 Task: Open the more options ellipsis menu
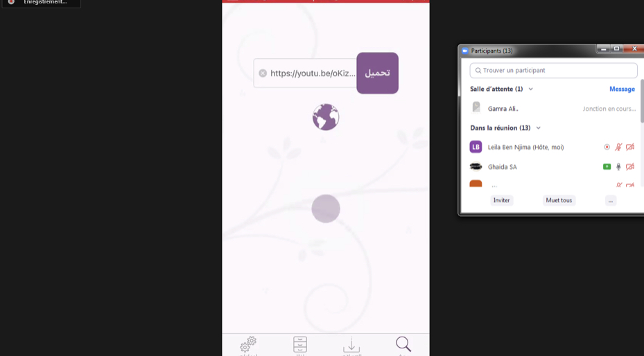coord(610,200)
